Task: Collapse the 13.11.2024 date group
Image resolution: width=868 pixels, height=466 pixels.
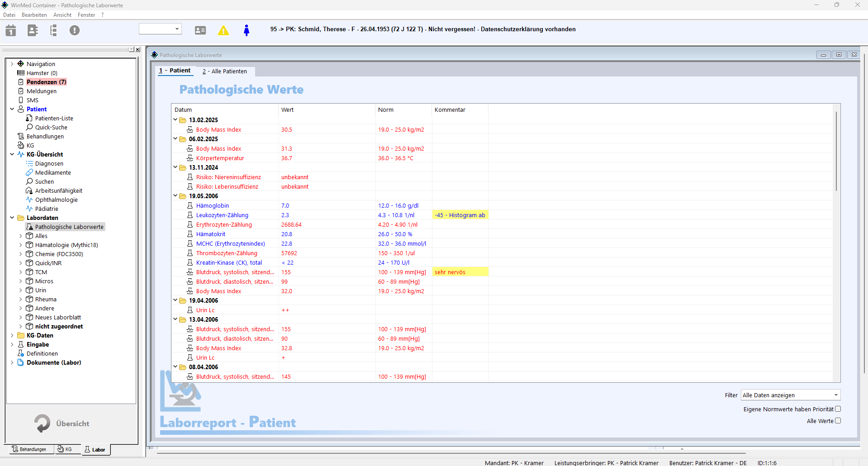Action: point(175,167)
